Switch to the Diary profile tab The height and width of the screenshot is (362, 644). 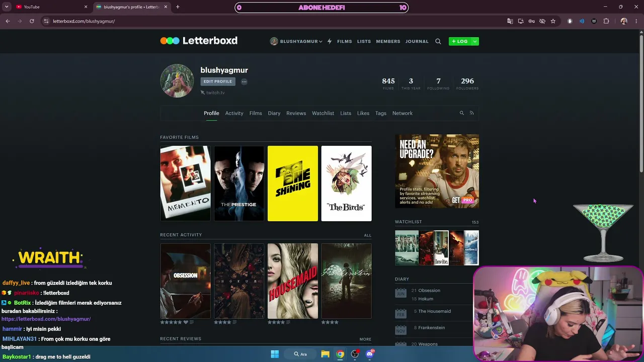(274, 113)
